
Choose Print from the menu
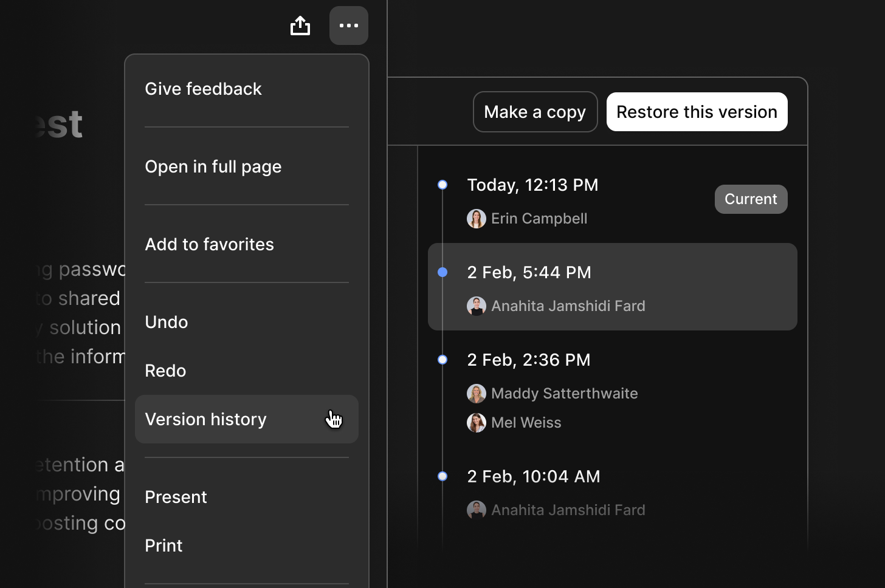247,545
